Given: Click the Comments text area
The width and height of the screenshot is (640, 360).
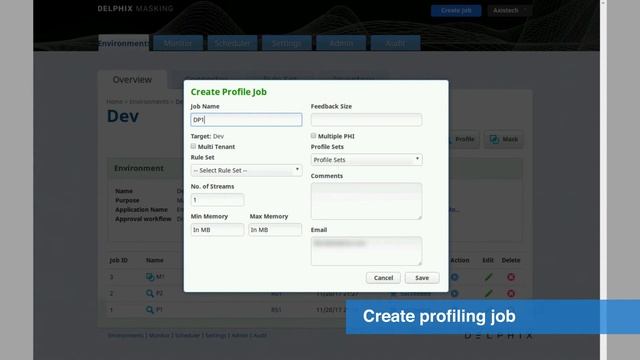Looking at the screenshot, I should coord(366,201).
